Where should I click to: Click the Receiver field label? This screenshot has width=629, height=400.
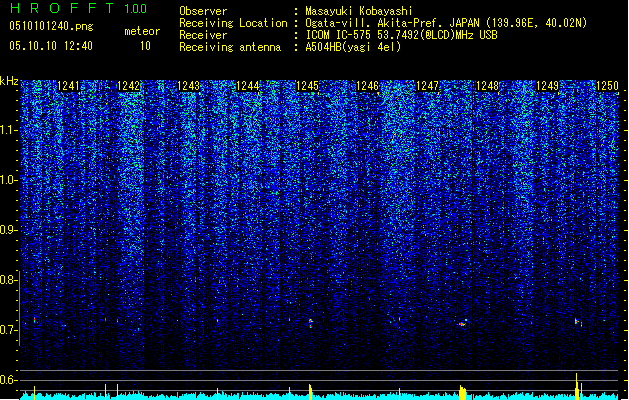(x=203, y=35)
